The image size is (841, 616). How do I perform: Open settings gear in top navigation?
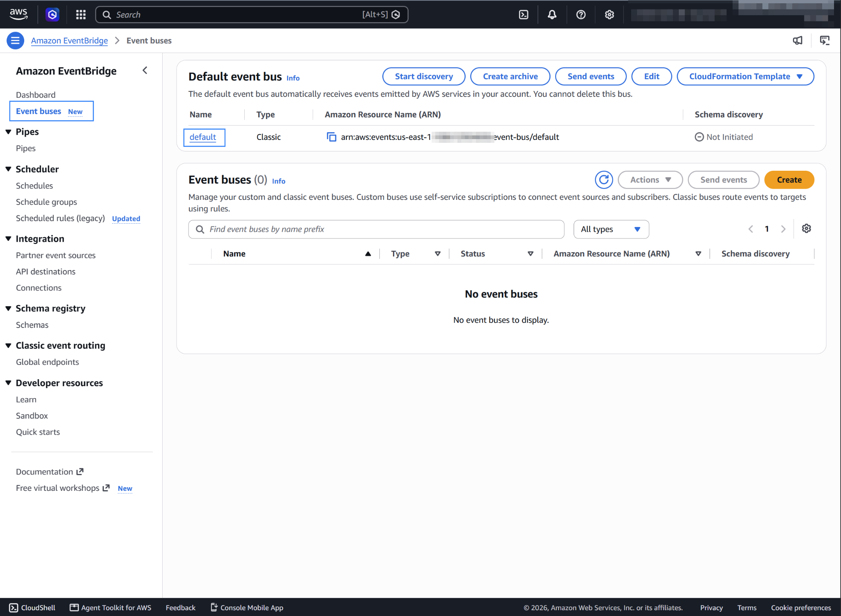tap(609, 15)
